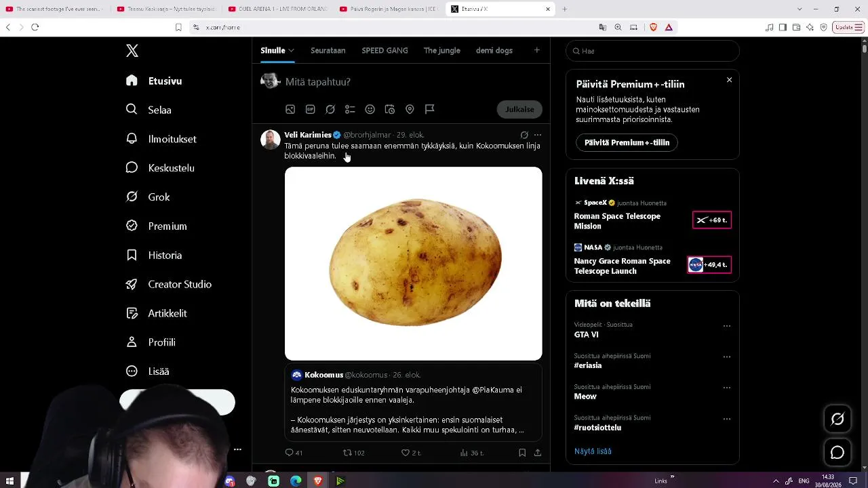Add an image to the post
The height and width of the screenshot is (488, 868).
point(290,109)
